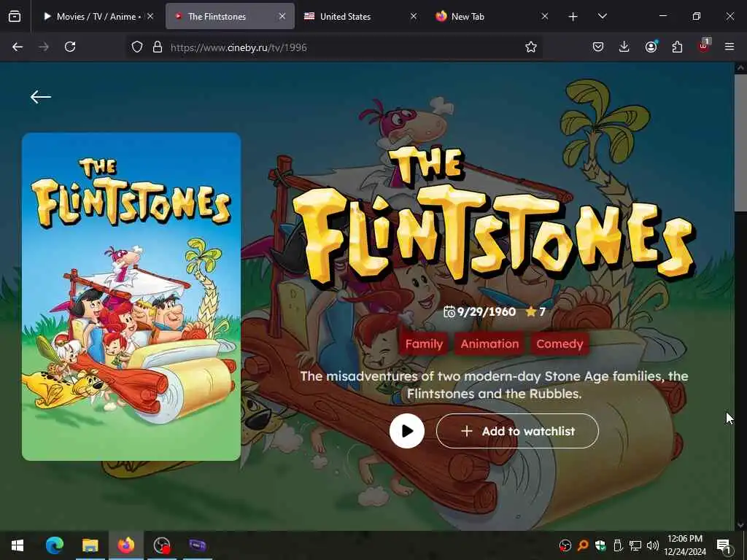Open File Explorer from taskbar
Viewport: 747px width, 560px height.
pyautogui.click(x=90, y=545)
